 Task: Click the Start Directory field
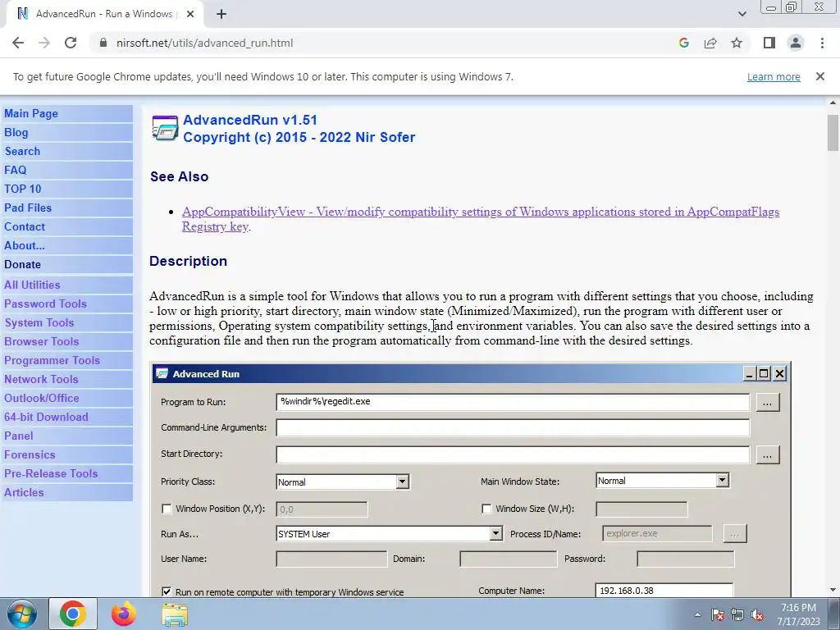coord(513,454)
